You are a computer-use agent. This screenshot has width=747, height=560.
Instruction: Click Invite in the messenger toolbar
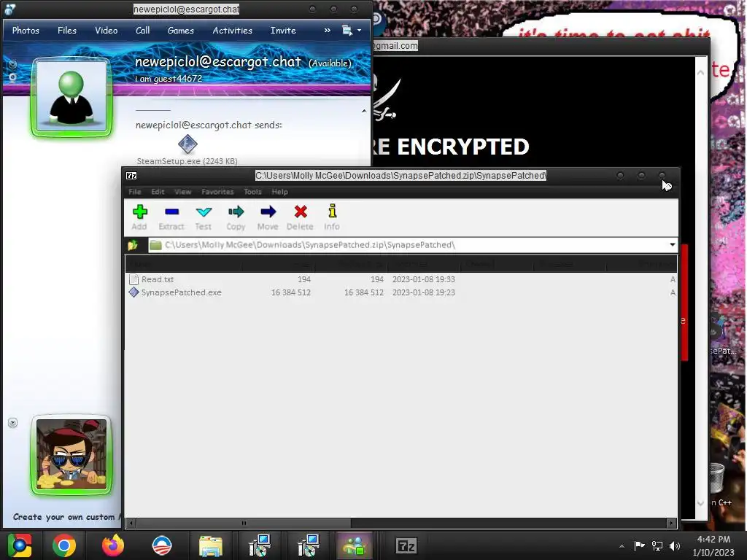(283, 31)
